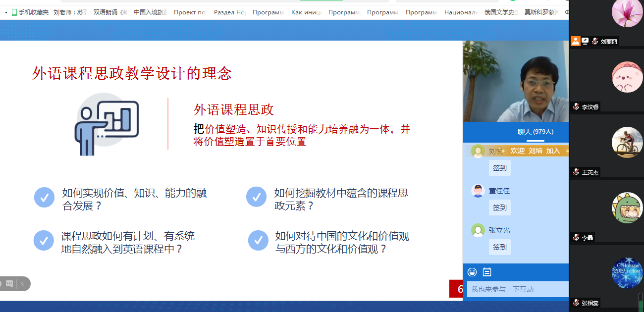Type in the 我也来参与一下互动 chat box
This screenshot has width=644, height=312.
(517, 289)
